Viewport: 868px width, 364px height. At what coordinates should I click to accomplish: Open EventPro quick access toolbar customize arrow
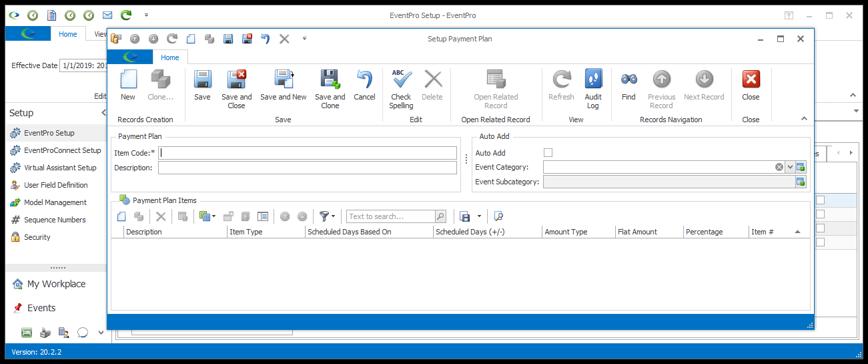(x=146, y=15)
